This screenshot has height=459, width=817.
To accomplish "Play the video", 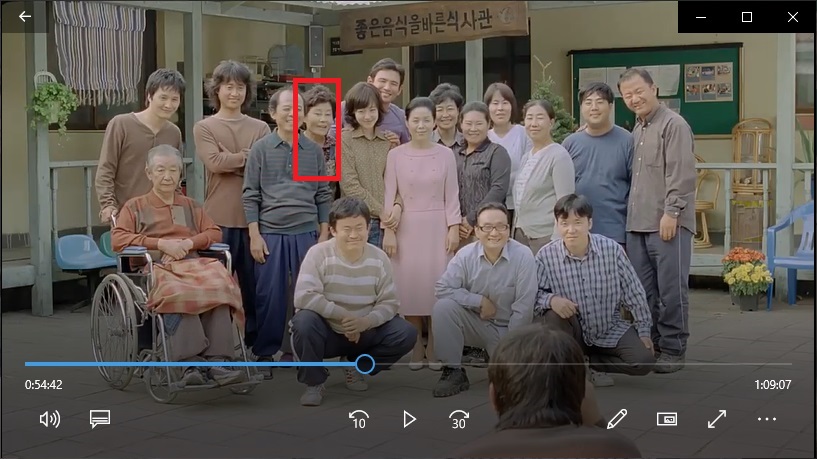I will point(410,419).
